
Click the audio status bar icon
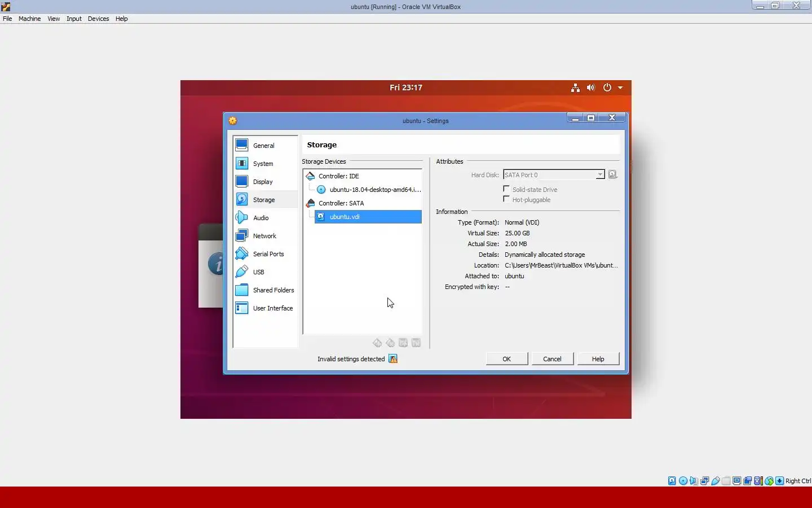pyautogui.click(x=694, y=481)
